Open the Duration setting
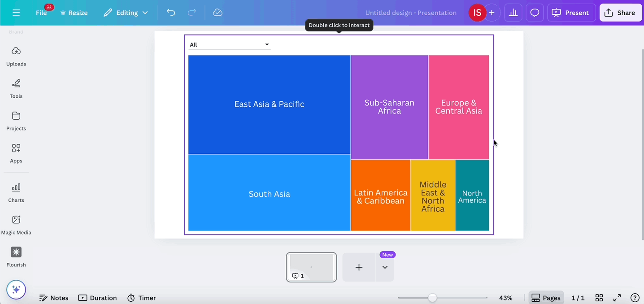Image resolution: width=644 pixels, height=304 pixels. pyautogui.click(x=97, y=298)
